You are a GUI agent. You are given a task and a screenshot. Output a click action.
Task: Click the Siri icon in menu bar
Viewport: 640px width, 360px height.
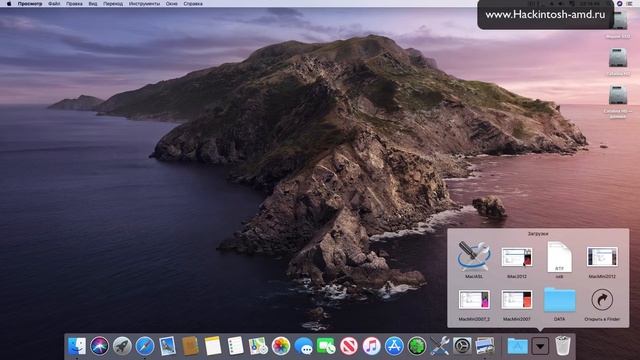coord(619,4)
